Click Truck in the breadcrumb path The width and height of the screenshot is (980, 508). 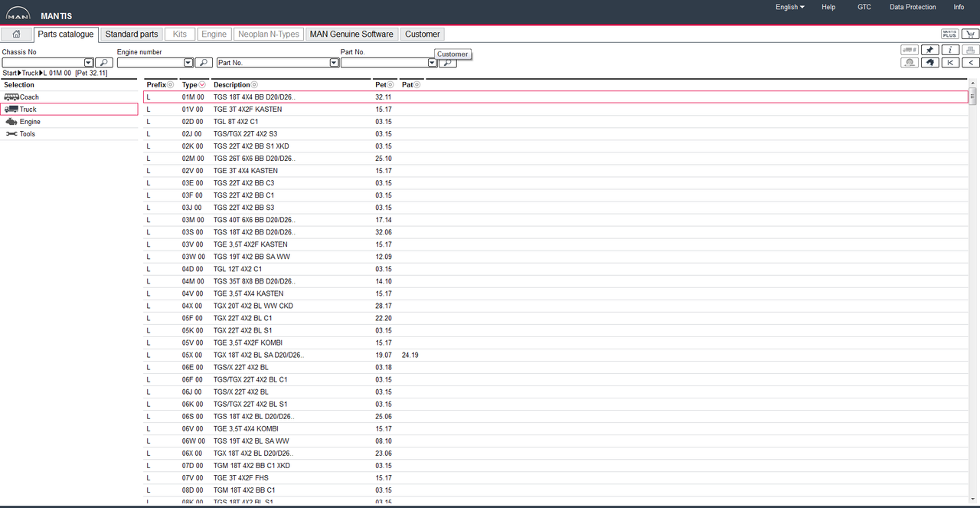[30, 74]
